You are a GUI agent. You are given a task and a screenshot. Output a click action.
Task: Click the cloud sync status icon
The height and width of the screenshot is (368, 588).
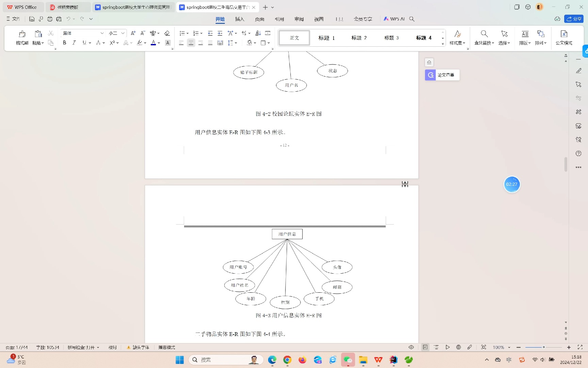pos(557,19)
